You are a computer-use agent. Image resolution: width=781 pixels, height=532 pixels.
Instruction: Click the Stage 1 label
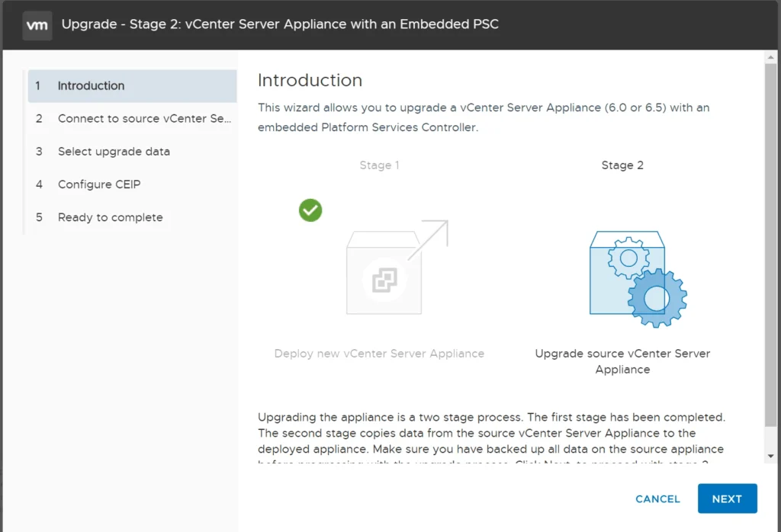coord(380,165)
